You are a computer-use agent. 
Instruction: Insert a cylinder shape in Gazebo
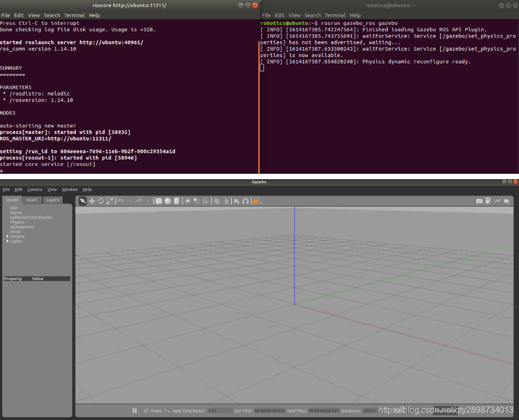coord(177,201)
